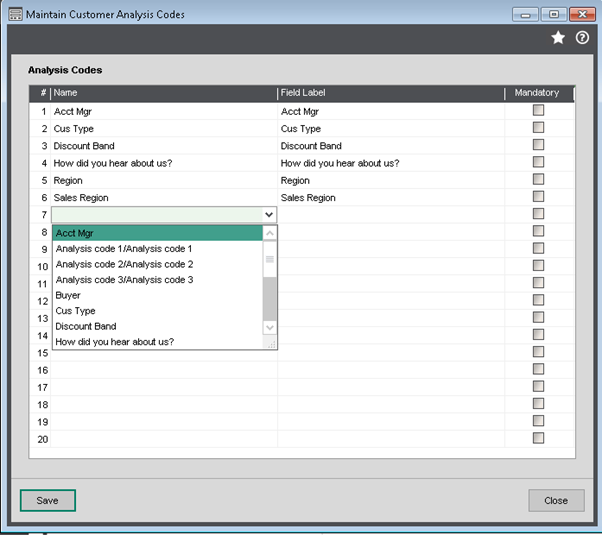602x535 pixels.
Task: Toggle Mandatory checkbox for Sales Region row
Action: point(538,197)
